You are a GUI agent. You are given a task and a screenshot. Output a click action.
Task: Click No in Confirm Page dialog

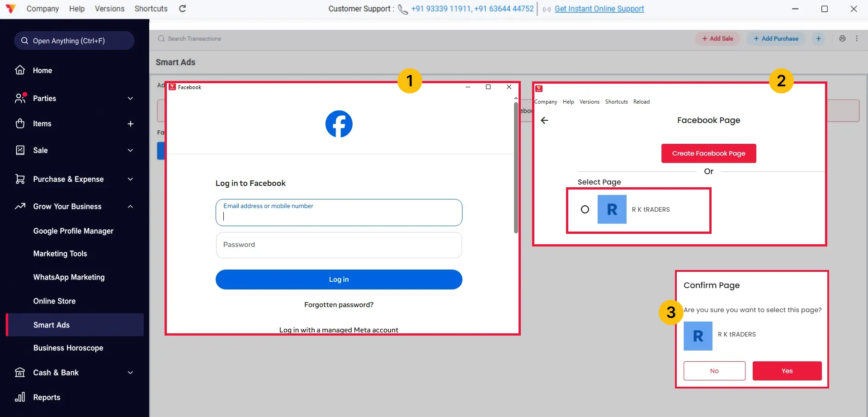point(714,371)
